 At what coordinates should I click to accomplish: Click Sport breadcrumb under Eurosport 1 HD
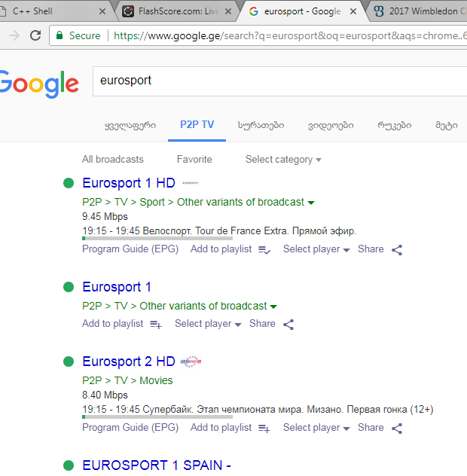152,202
